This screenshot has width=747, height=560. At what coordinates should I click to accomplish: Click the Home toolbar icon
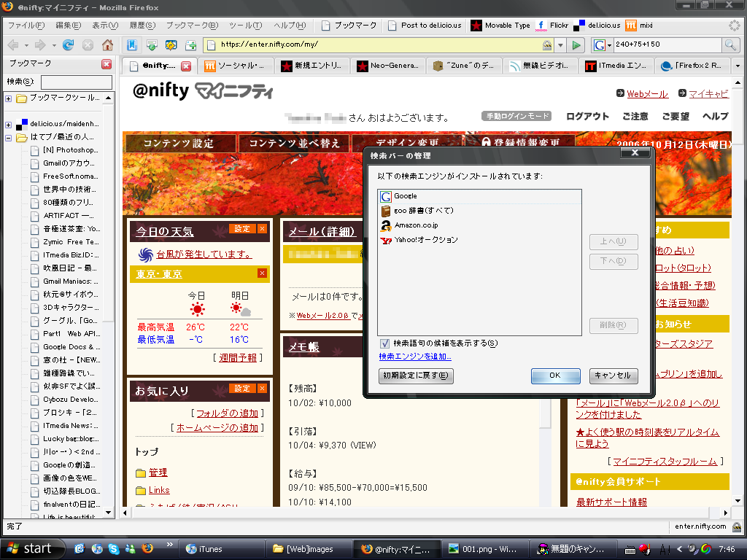[x=107, y=45]
